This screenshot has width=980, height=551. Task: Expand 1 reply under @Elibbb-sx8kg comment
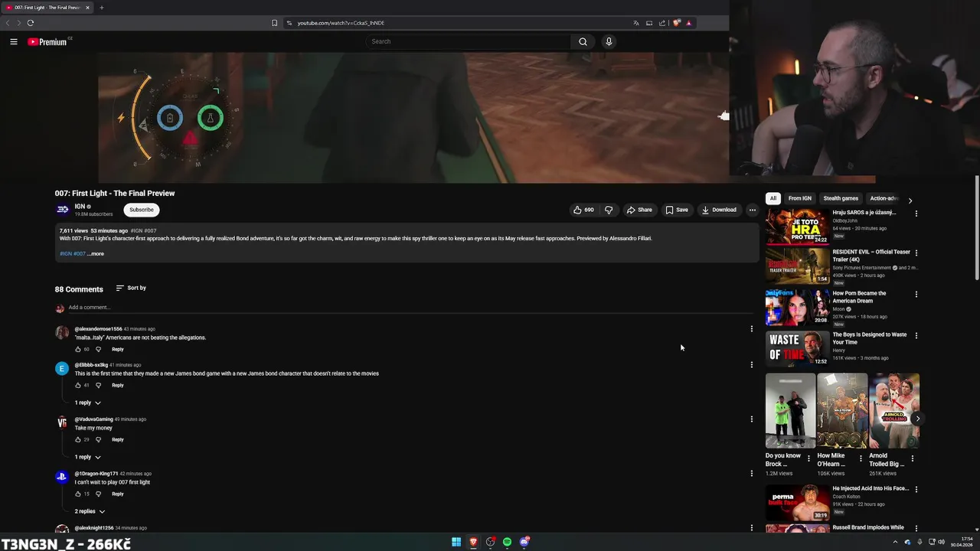[87, 403]
